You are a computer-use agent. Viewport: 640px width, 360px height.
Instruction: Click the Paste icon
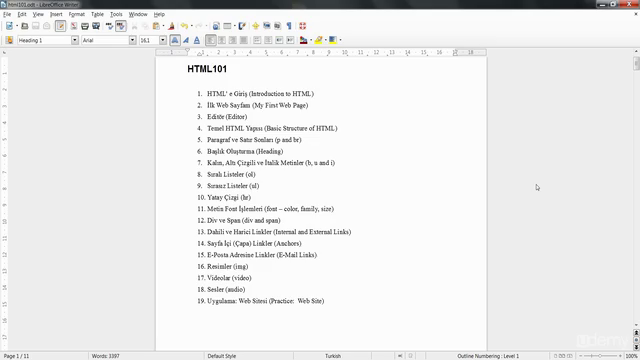[x=156, y=26]
